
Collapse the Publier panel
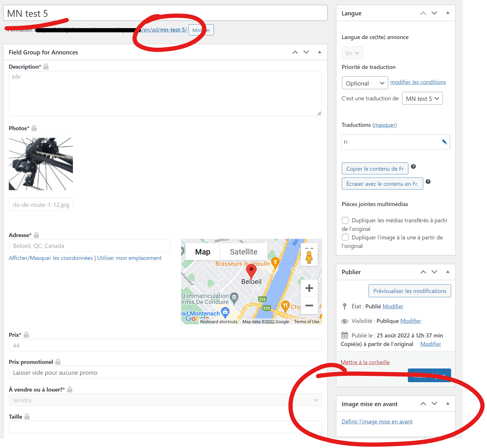point(448,272)
